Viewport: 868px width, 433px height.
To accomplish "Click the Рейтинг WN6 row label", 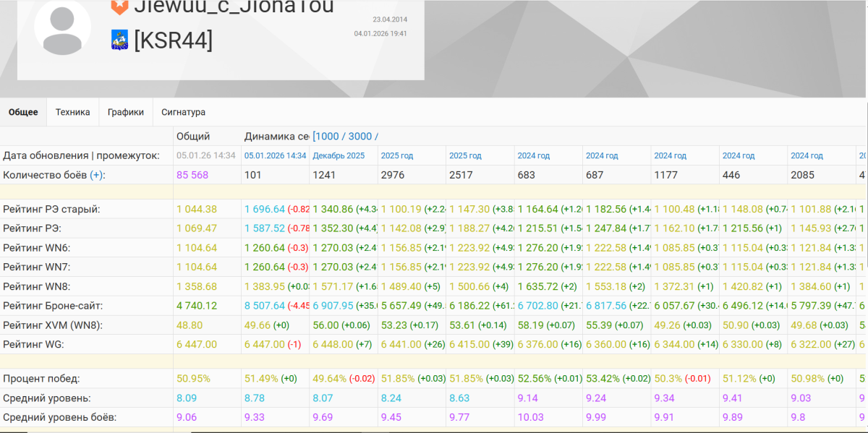I will (x=36, y=248).
